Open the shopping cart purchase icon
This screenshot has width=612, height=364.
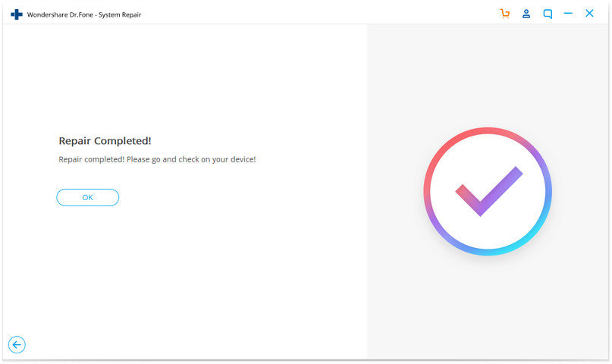point(505,14)
